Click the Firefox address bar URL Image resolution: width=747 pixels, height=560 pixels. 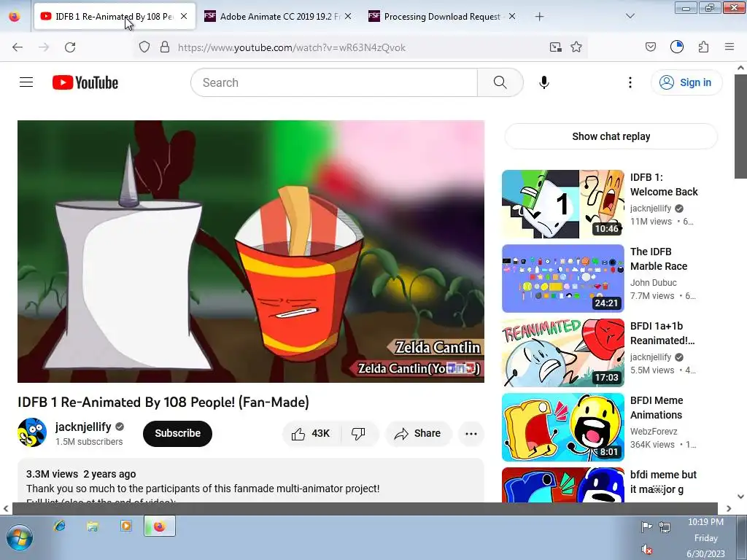tap(292, 47)
